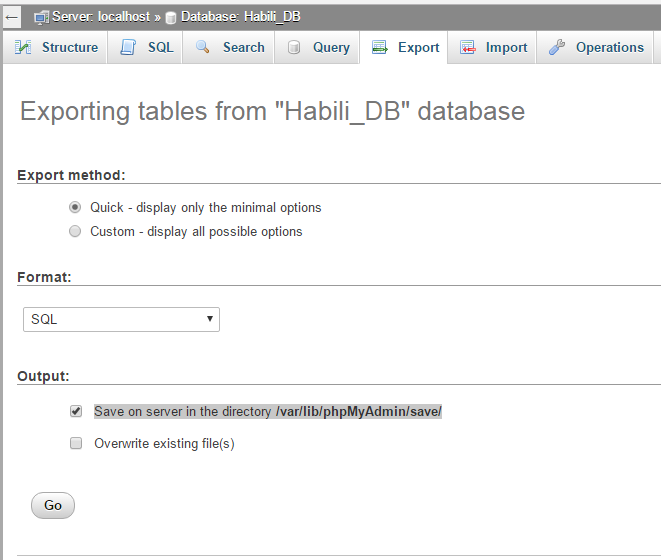
Task: Select the Custom export method option
Action: [x=75, y=231]
